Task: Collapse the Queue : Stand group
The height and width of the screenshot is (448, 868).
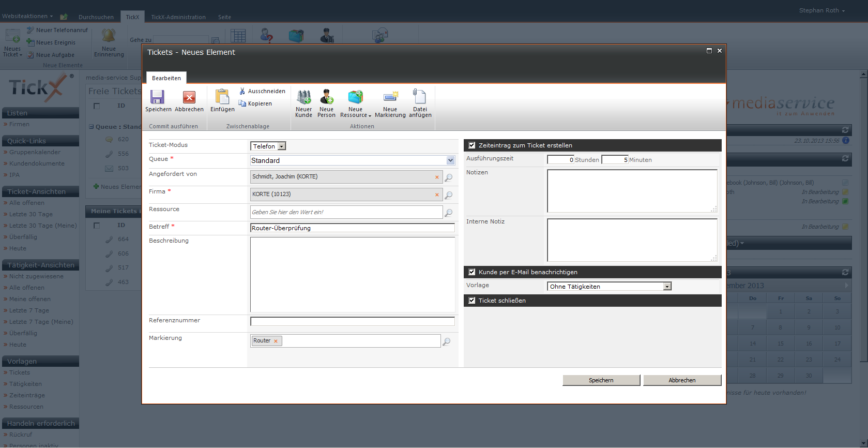Action: point(92,127)
